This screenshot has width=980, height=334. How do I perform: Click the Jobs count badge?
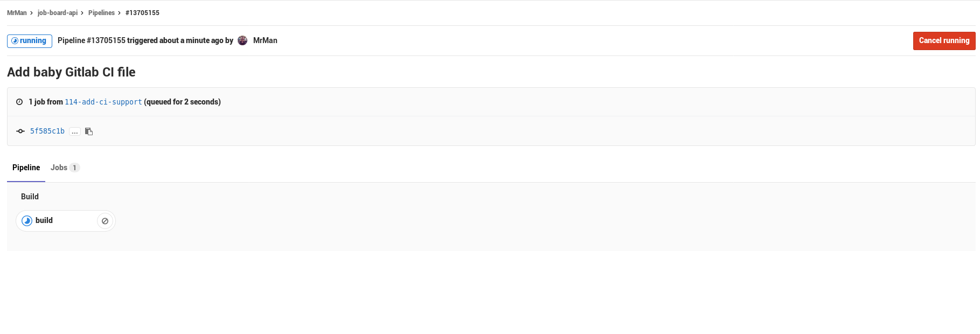(74, 168)
